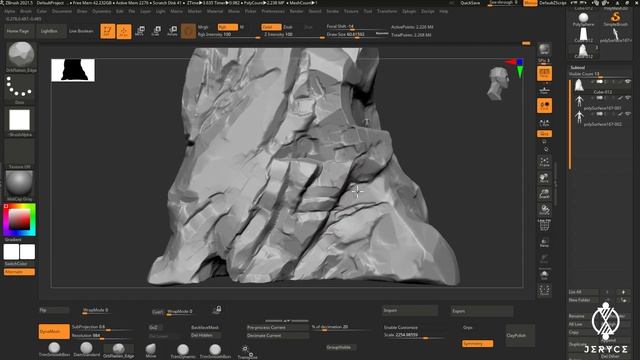Open the Preferences menu
The image size is (640, 360).
(x=273, y=11)
